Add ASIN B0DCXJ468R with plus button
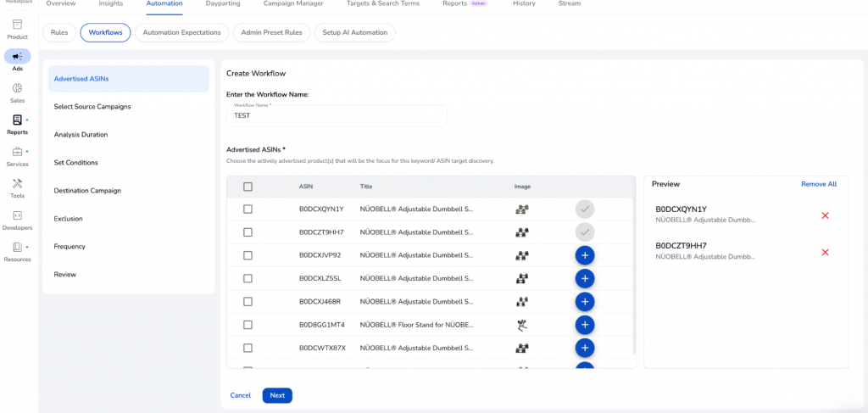 tap(585, 302)
